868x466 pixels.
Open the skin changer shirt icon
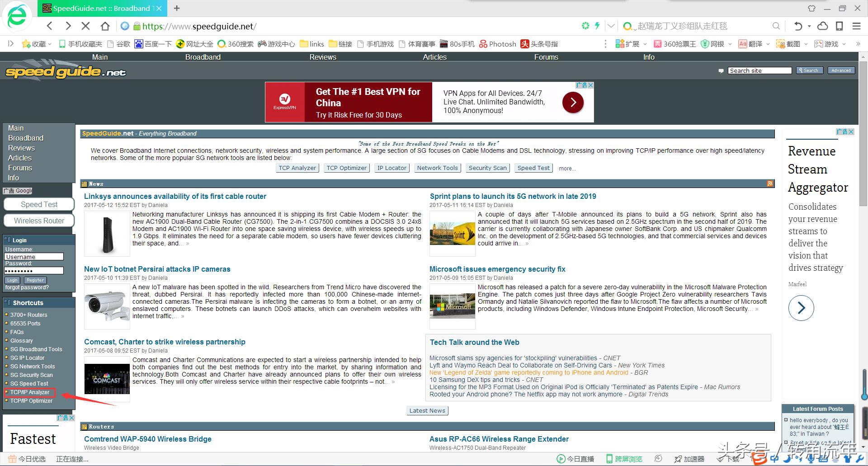(811, 8)
